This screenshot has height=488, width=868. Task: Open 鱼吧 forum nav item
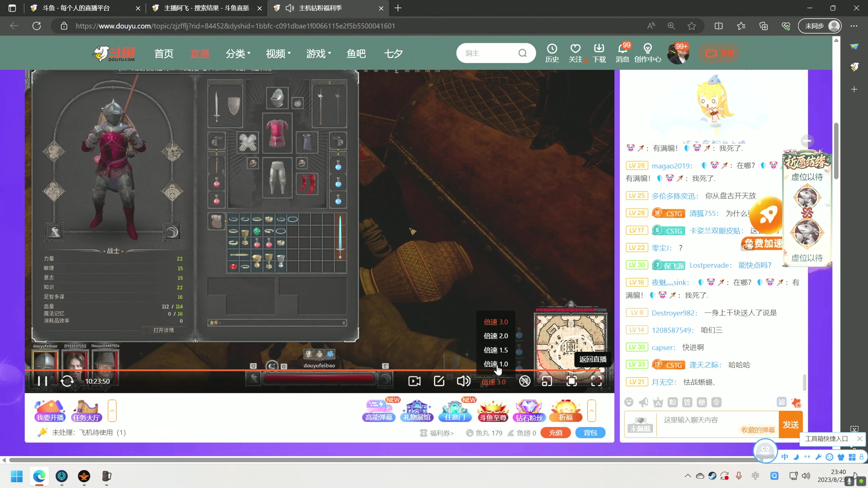[356, 54]
